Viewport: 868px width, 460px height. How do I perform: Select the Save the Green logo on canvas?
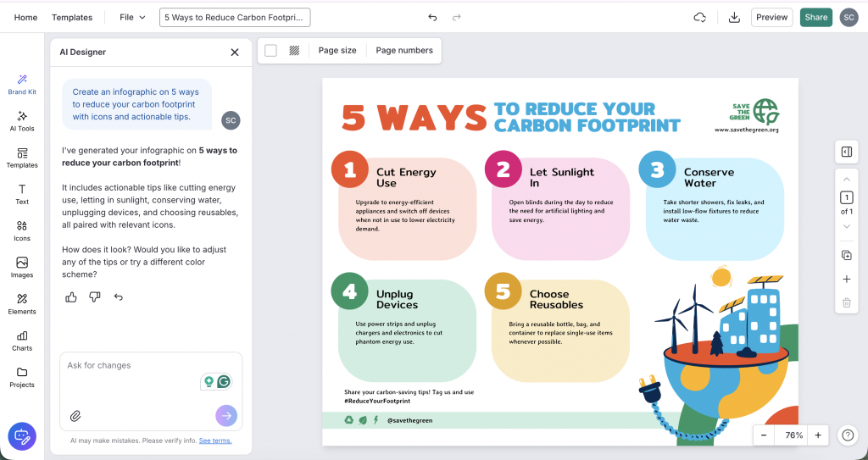[754, 112]
